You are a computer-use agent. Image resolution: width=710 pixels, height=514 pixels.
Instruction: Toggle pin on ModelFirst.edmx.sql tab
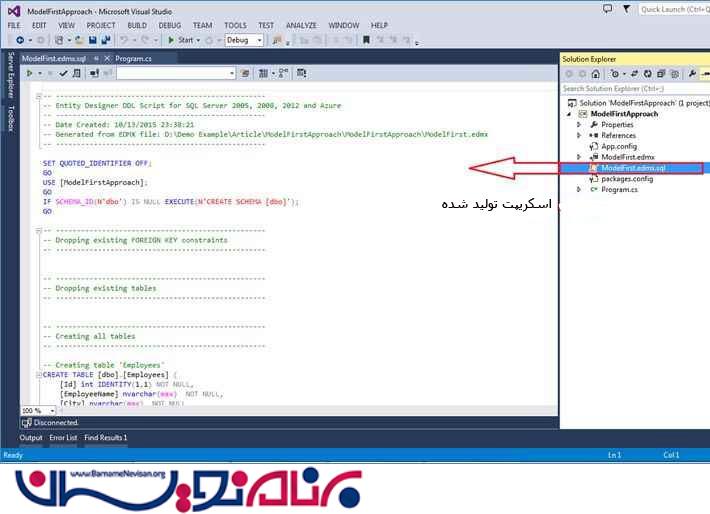click(96, 59)
